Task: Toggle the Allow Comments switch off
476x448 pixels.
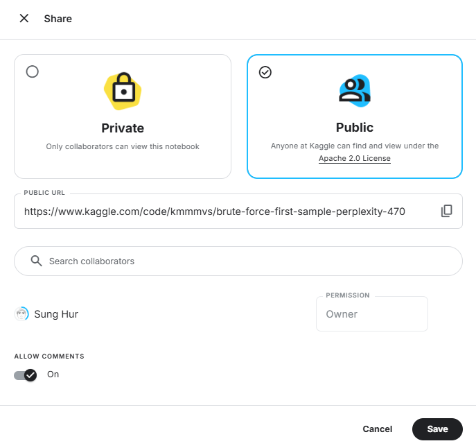Action: pyautogui.click(x=26, y=375)
